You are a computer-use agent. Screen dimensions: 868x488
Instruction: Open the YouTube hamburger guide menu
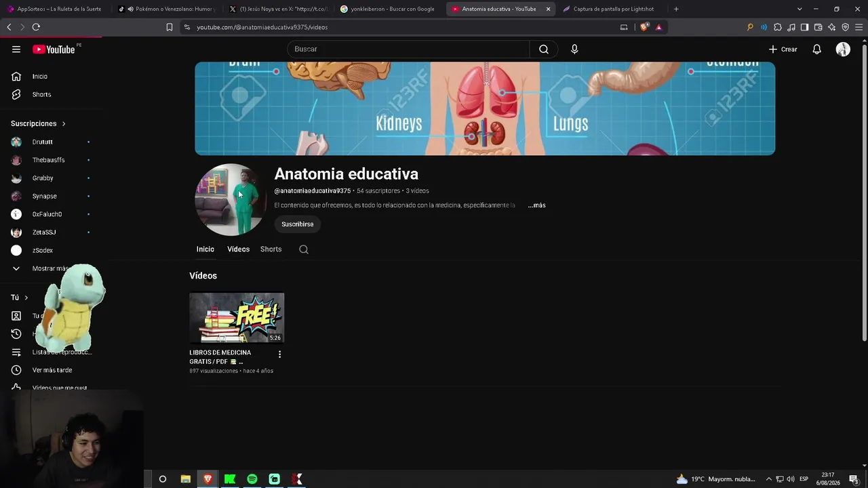pos(16,49)
